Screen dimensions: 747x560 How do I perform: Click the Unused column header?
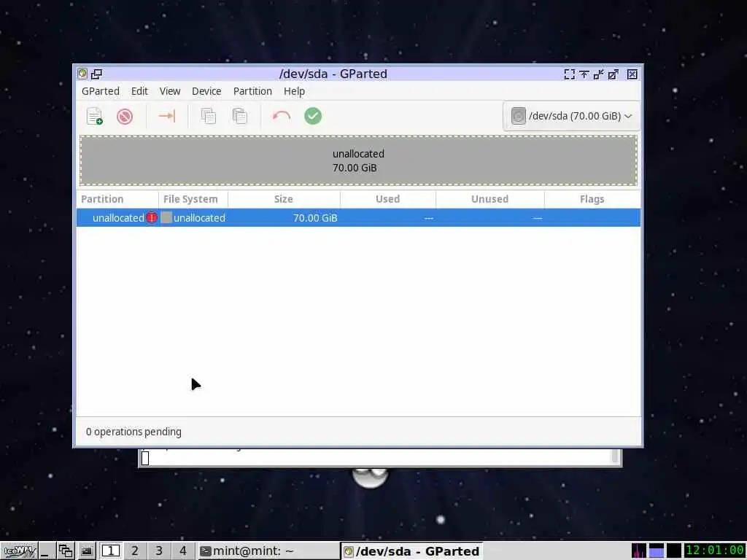(x=489, y=199)
